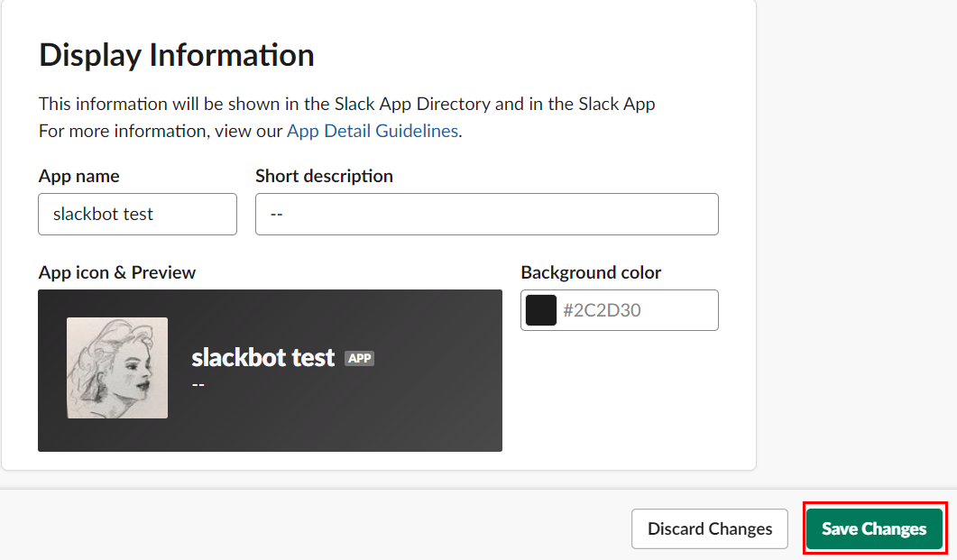This screenshot has height=560, width=957.
Task: Click the App name label
Action: click(x=78, y=176)
